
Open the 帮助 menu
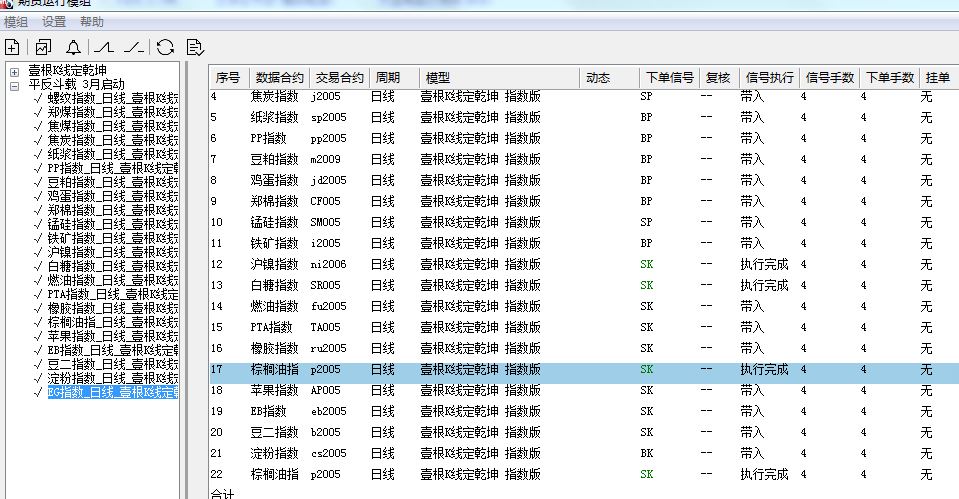[x=92, y=22]
